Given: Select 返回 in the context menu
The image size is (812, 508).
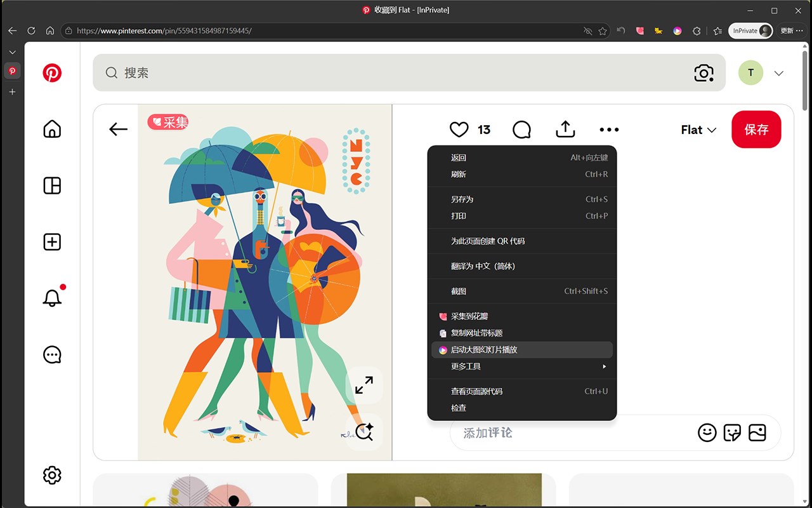Looking at the screenshot, I should 522,157.
